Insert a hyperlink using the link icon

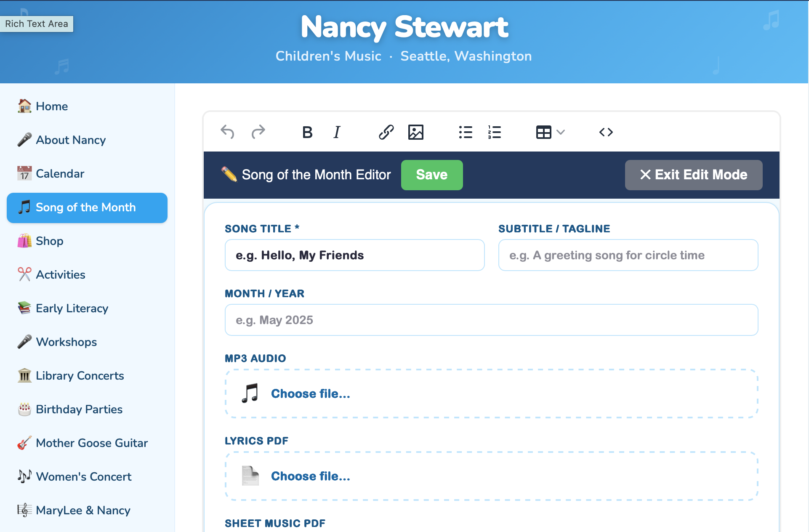point(386,132)
